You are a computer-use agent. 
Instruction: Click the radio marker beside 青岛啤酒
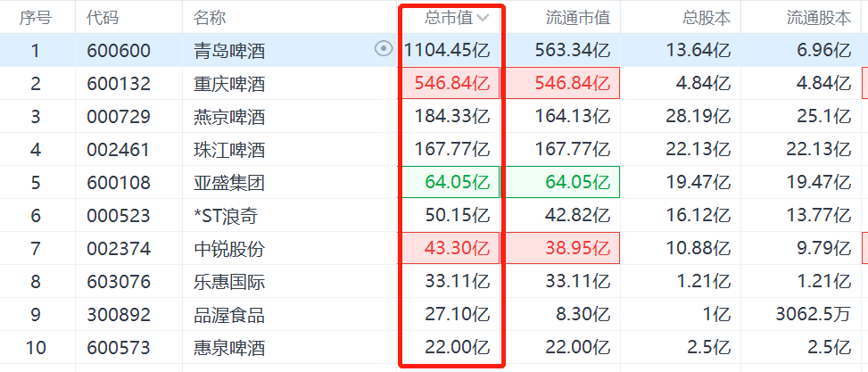pyautogui.click(x=383, y=50)
